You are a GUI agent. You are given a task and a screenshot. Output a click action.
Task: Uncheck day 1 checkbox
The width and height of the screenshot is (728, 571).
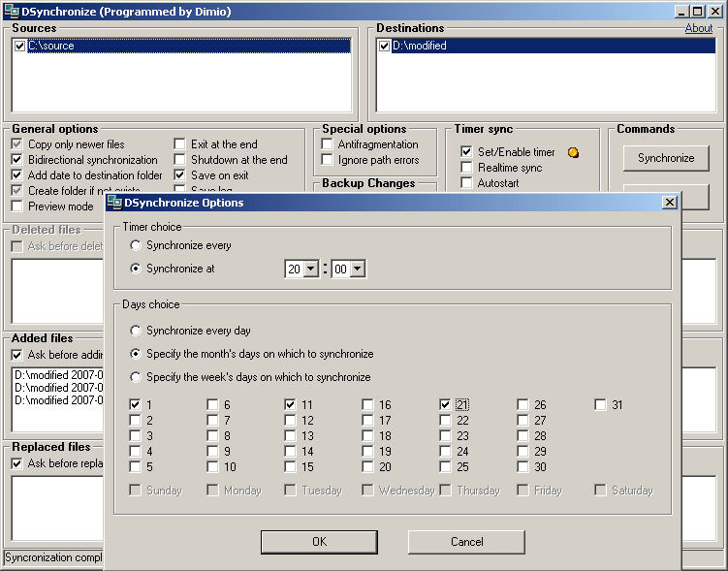pos(135,405)
